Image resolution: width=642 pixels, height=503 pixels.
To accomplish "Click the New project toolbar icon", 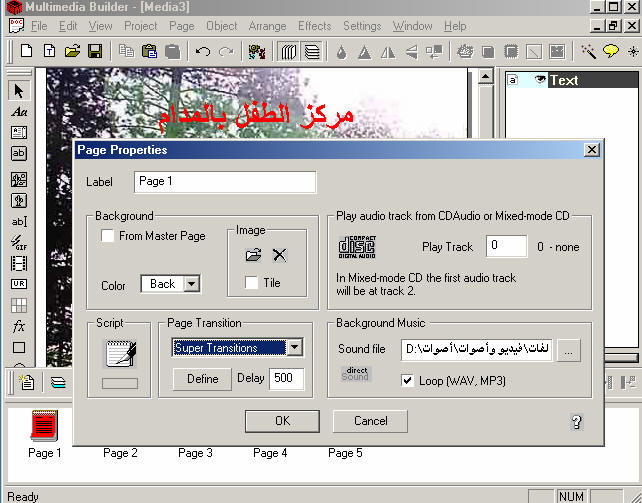I will tap(26, 51).
